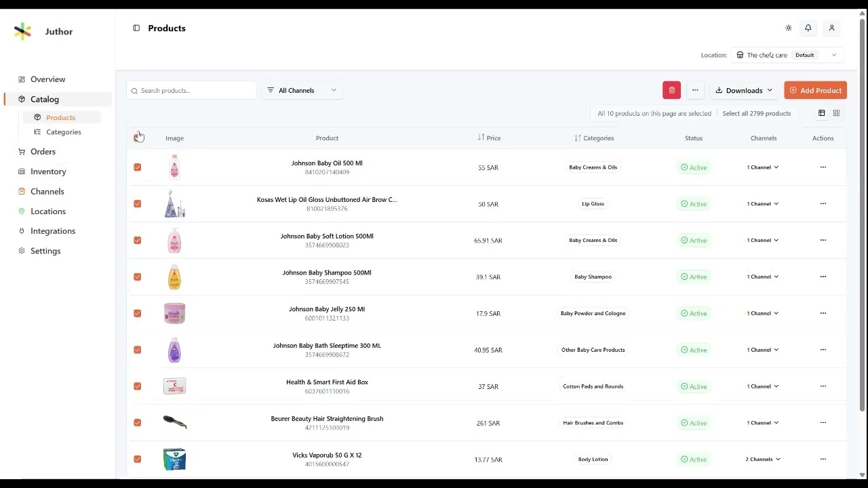Image resolution: width=868 pixels, height=488 pixels.
Task: Expand 1 Channel for Beurer Hair Brush
Action: click(x=763, y=423)
